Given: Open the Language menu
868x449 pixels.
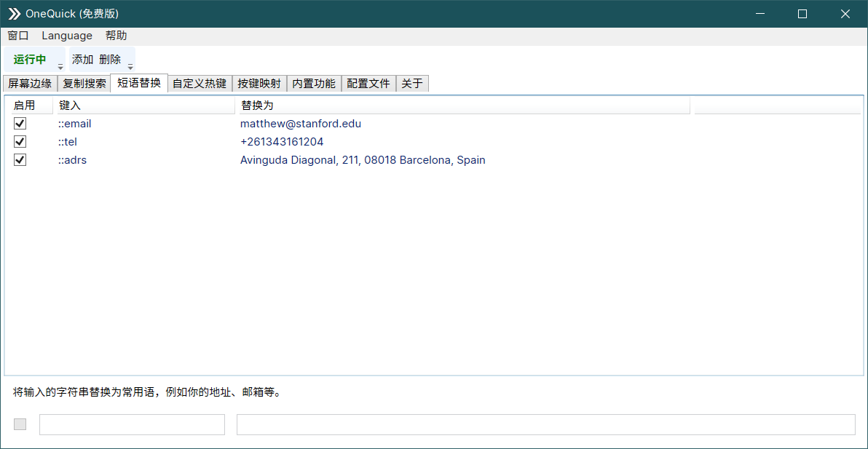Looking at the screenshot, I should pyautogui.click(x=66, y=35).
